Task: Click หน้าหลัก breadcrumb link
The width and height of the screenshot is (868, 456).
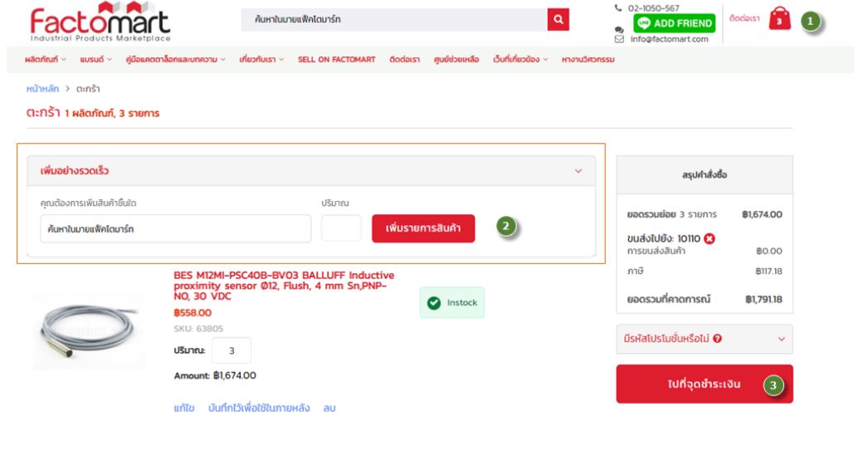Action: pos(42,89)
